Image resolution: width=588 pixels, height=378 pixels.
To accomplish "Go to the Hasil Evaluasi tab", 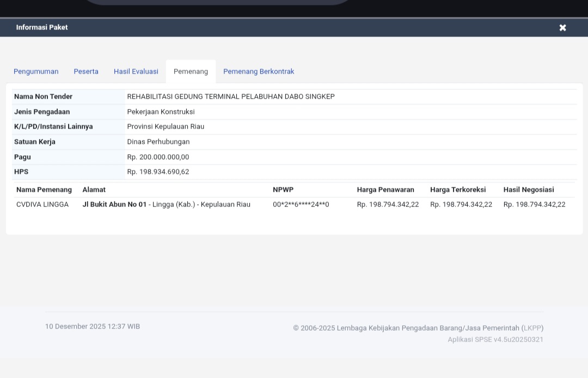I will tap(136, 72).
